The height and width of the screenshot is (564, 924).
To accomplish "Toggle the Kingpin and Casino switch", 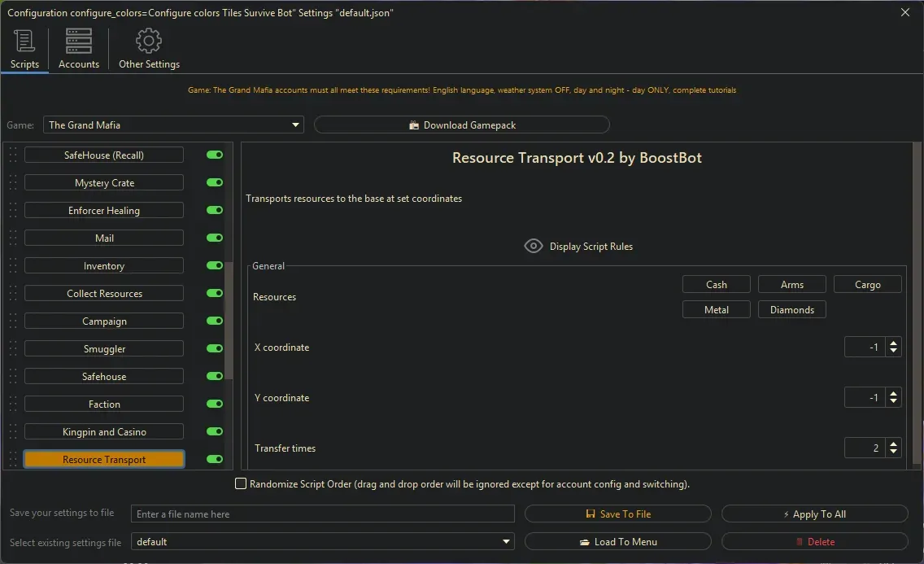I will [x=215, y=432].
